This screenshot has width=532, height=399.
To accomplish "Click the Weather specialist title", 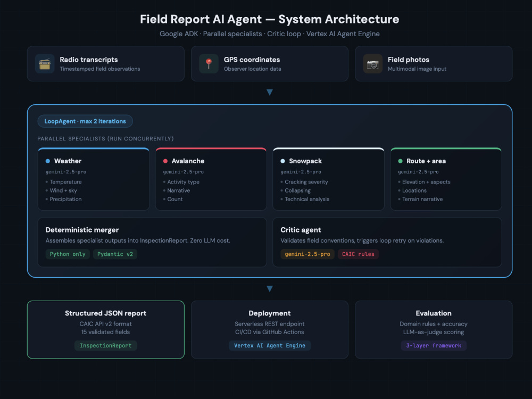I will (68, 161).
